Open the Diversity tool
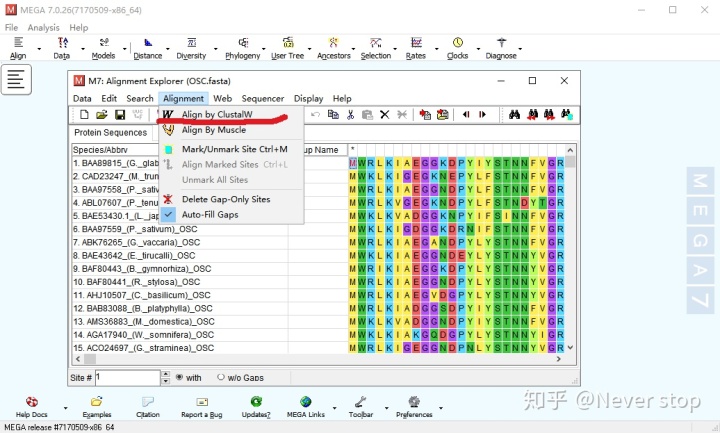Screen dimensions: 720x433 191,48
